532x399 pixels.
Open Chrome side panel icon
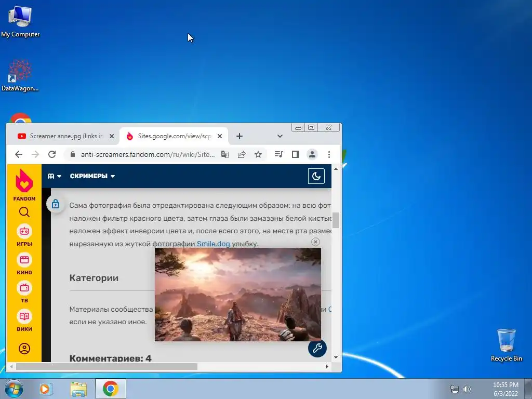click(x=296, y=154)
